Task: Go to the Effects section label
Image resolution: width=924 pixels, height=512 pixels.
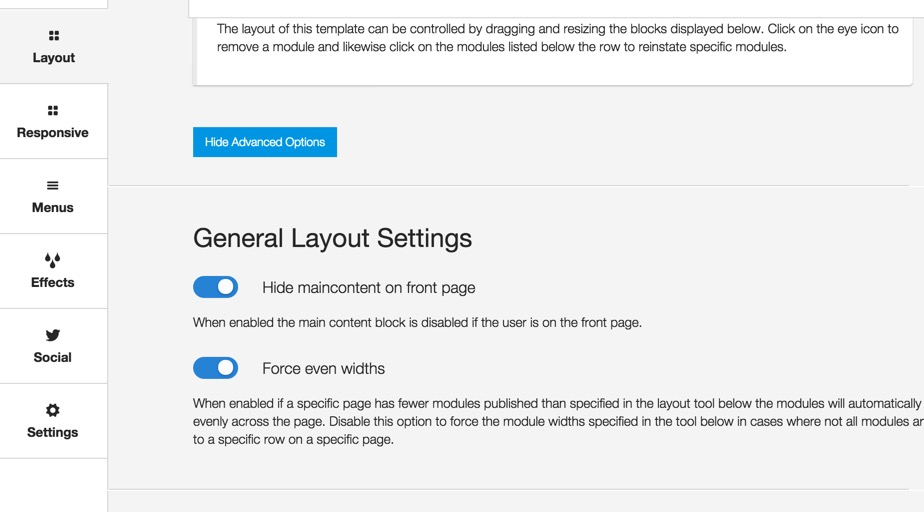Action: [52, 282]
